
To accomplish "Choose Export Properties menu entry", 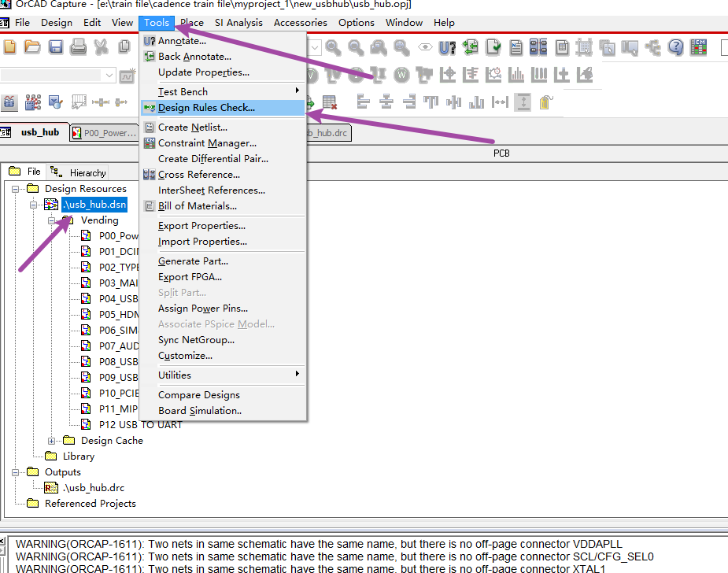I will pyautogui.click(x=223, y=226).
